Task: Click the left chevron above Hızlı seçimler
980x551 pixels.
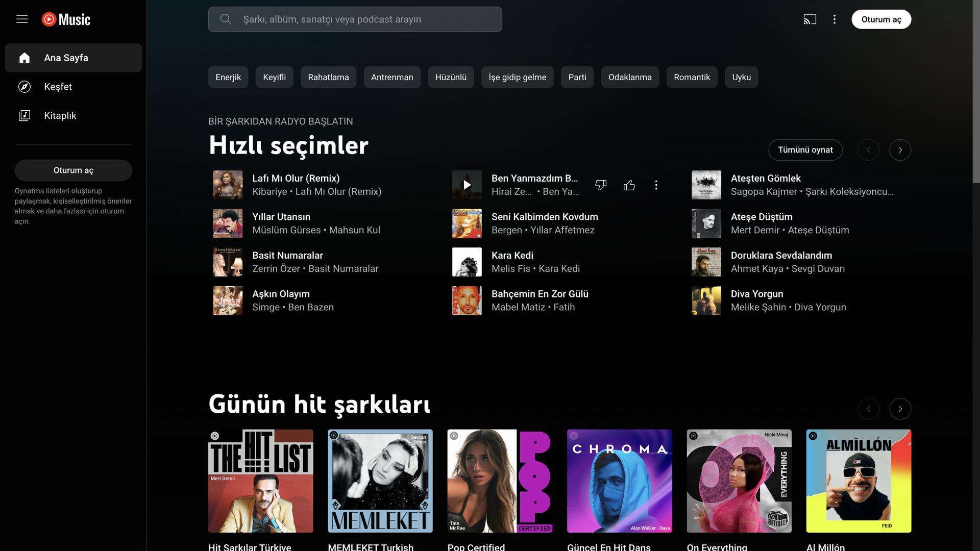Action: click(x=868, y=149)
